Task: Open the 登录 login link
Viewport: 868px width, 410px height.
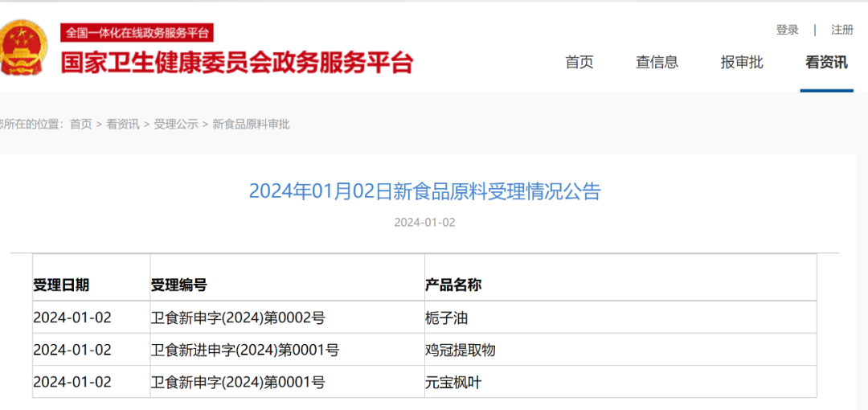Action: click(x=787, y=30)
